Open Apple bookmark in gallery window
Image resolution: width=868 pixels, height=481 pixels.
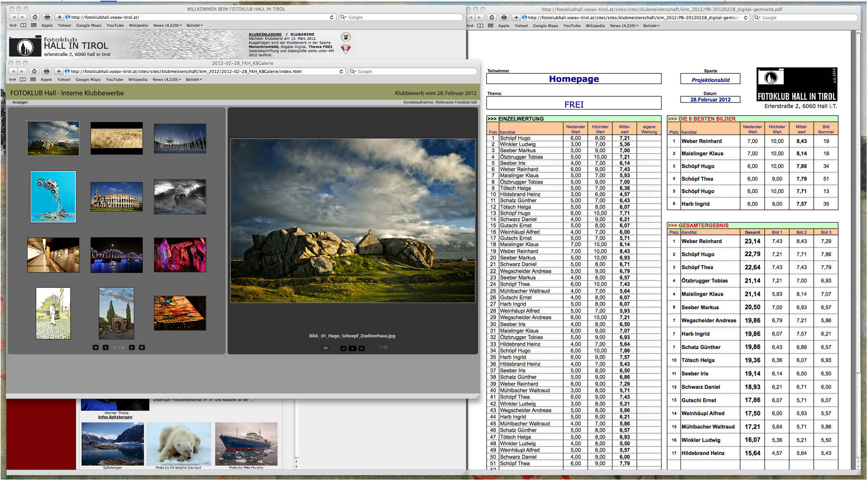pyautogui.click(x=46, y=79)
